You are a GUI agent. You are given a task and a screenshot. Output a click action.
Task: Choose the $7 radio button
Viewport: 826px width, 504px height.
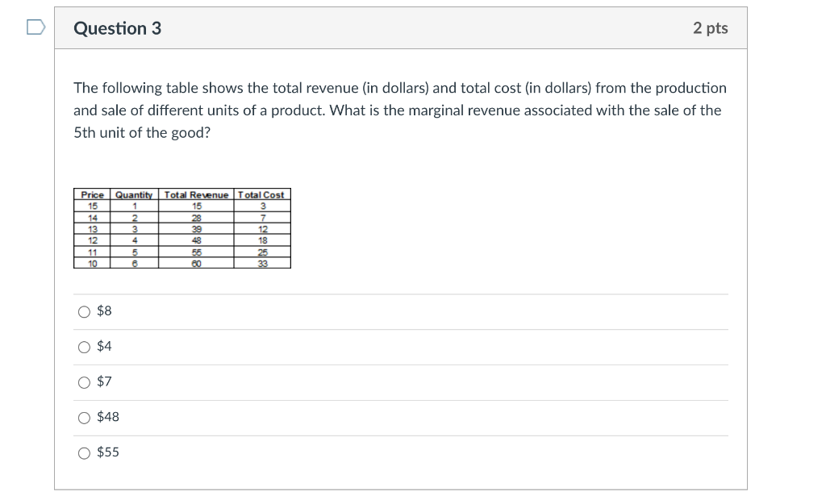pos(84,382)
